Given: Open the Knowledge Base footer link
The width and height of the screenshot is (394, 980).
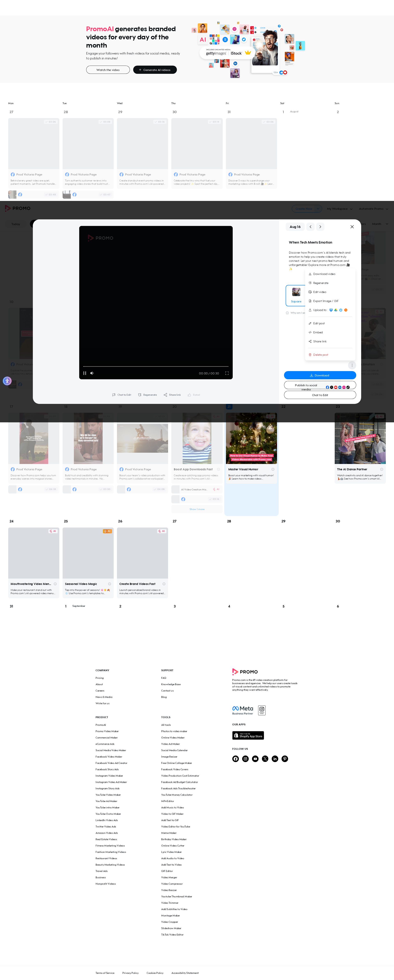Looking at the screenshot, I should tap(171, 684).
